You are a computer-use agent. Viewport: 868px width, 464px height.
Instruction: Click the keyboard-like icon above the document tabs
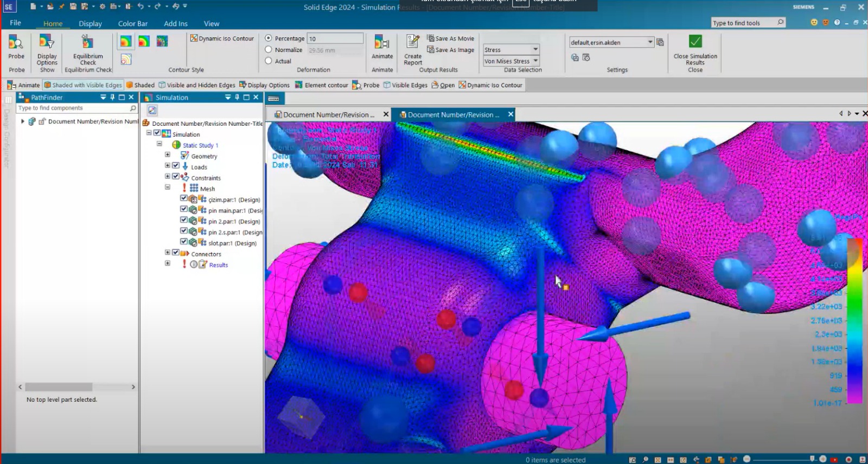click(273, 99)
